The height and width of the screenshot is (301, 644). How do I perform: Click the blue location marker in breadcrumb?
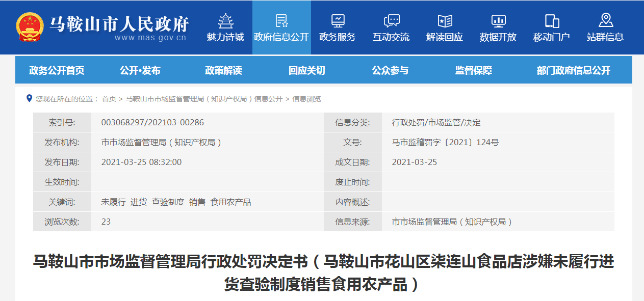point(29,98)
